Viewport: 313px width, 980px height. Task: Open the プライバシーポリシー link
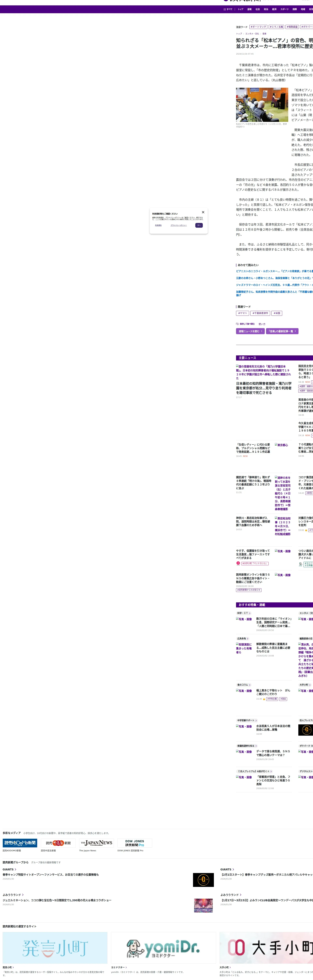click(x=179, y=225)
